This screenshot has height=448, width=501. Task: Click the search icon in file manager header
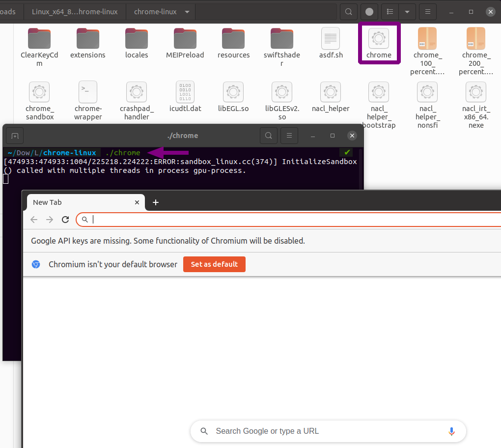(x=348, y=12)
